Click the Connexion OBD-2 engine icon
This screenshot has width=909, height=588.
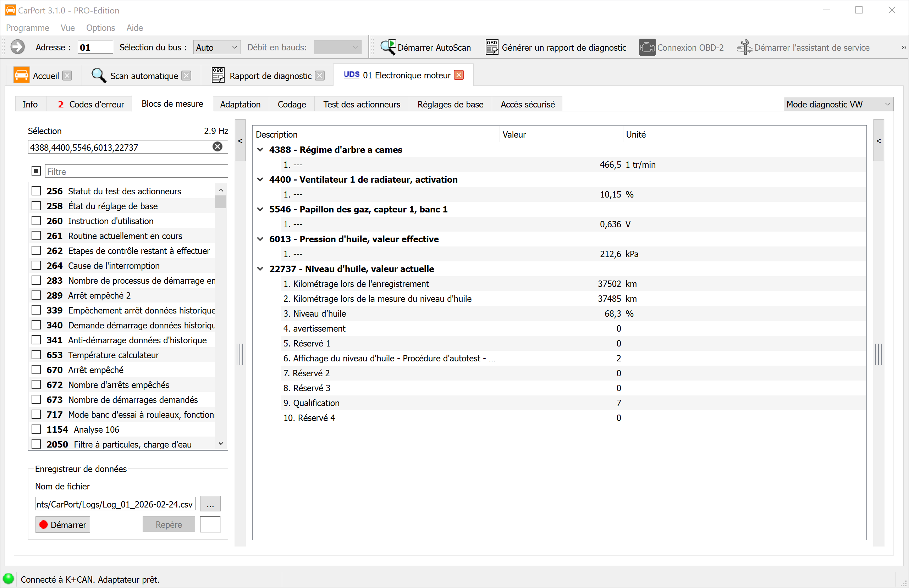pos(647,48)
